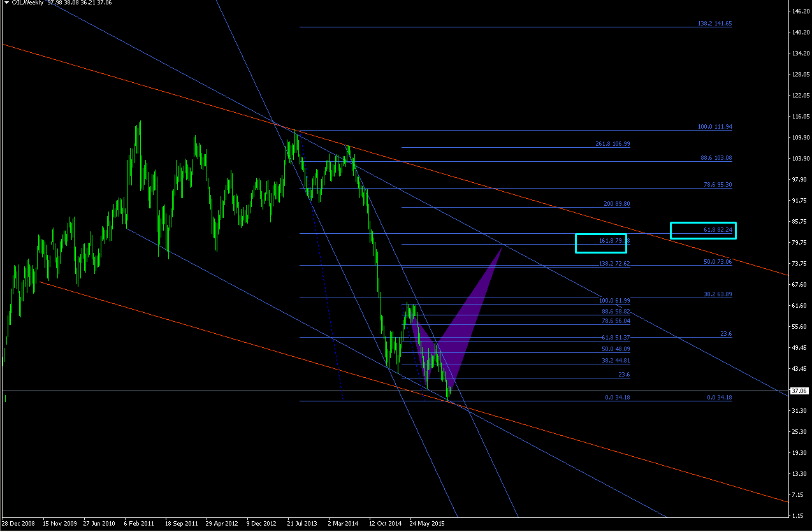The image size is (812, 532).
Task: Select the 138.2 141.65 Fibonacci label
Action: [715, 24]
